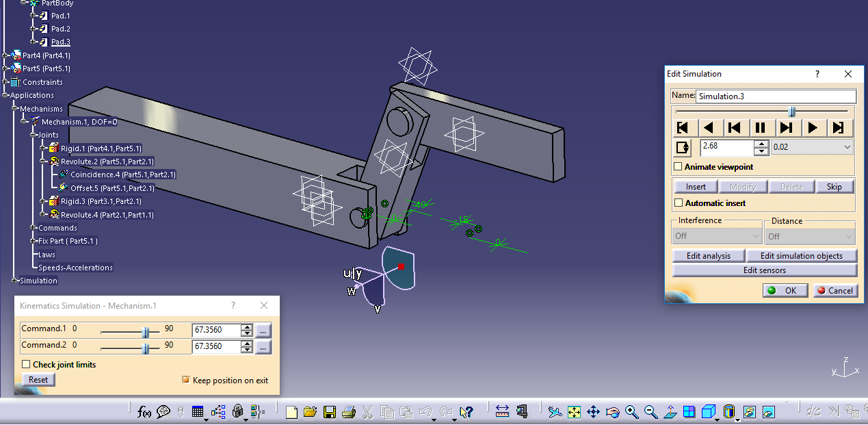
Task: Click the Formula f(x) icon
Action: 144,411
